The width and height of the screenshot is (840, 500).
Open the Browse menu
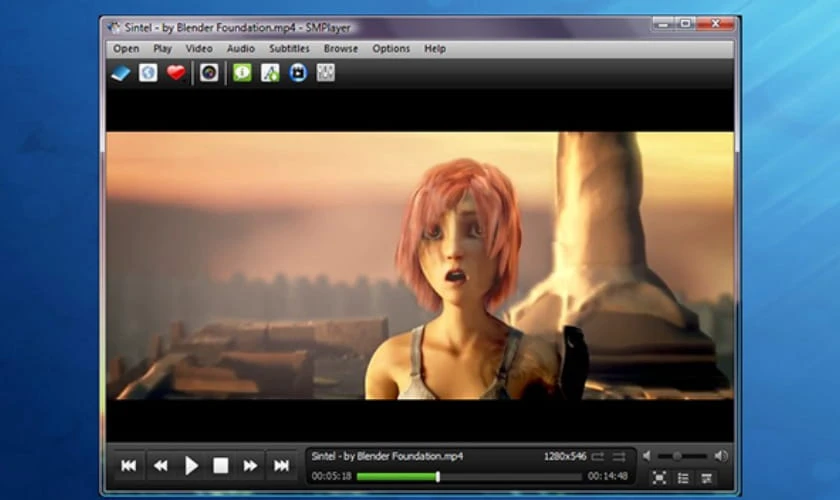(x=341, y=49)
